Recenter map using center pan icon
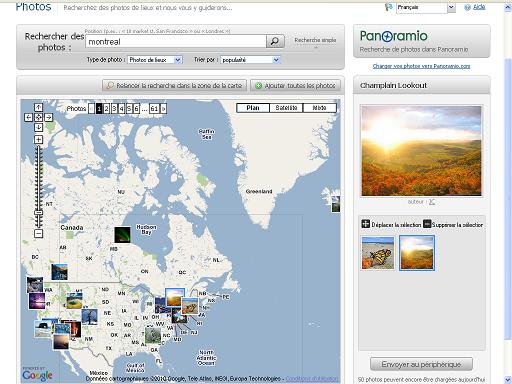 (x=39, y=117)
